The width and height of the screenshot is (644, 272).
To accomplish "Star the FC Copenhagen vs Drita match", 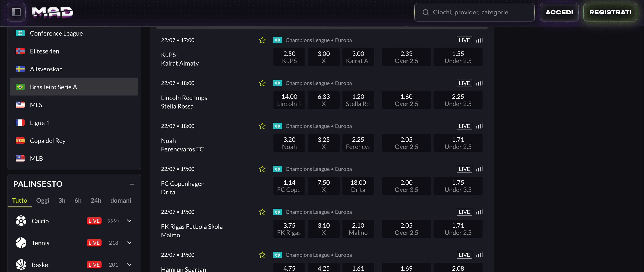I will point(262,169).
